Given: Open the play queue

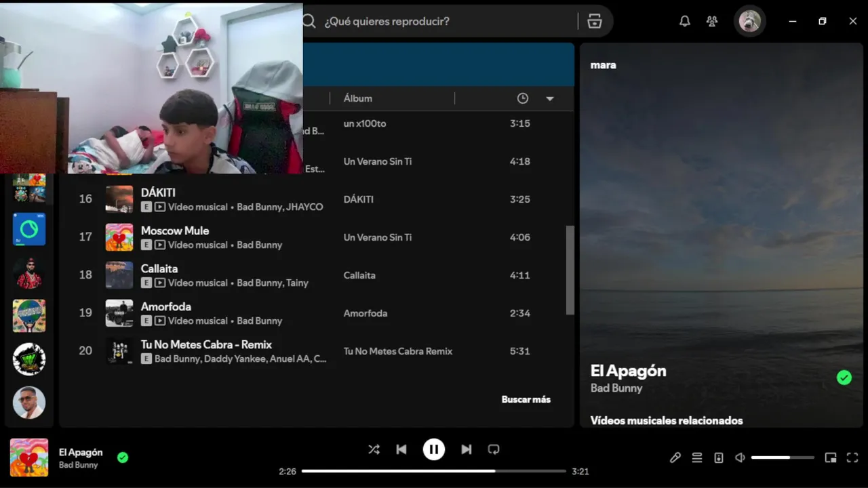Looking at the screenshot, I should pos(697,457).
